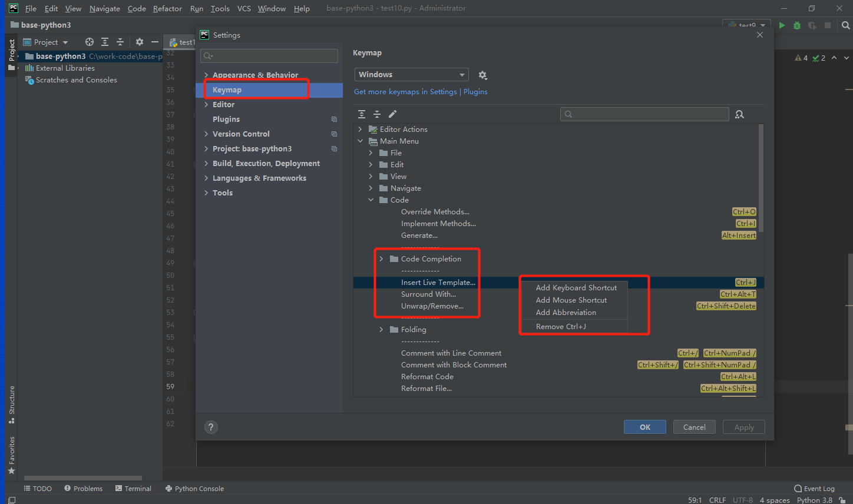Click the disabled Apply button
This screenshot has width=853, height=504.
pos(744,427)
